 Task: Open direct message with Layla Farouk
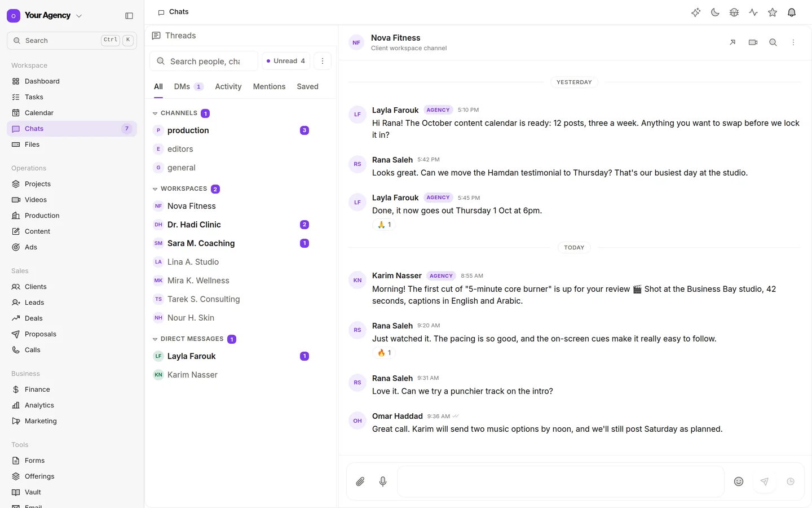coord(232,356)
